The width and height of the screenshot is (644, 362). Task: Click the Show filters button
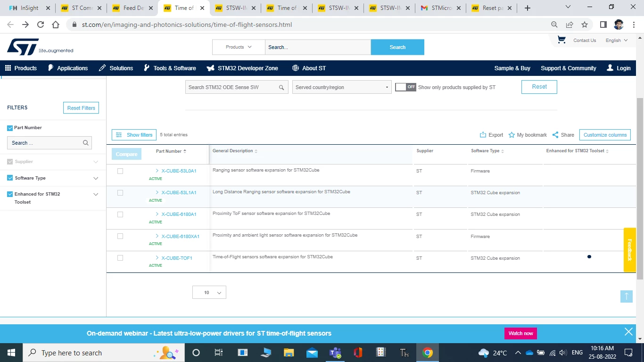tap(134, 135)
